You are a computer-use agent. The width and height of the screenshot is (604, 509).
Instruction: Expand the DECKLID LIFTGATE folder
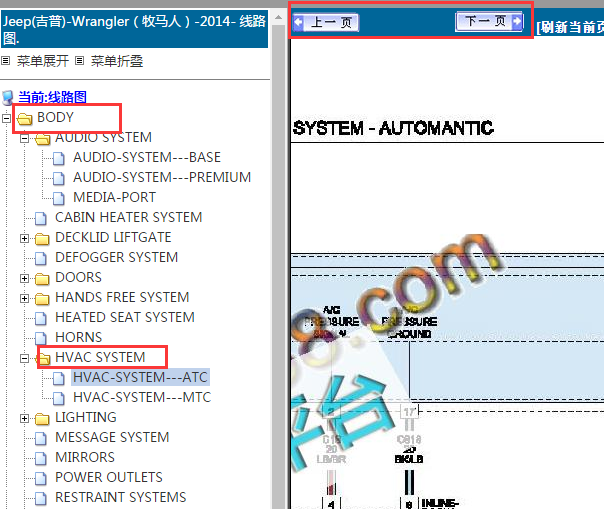tap(24, 239)
